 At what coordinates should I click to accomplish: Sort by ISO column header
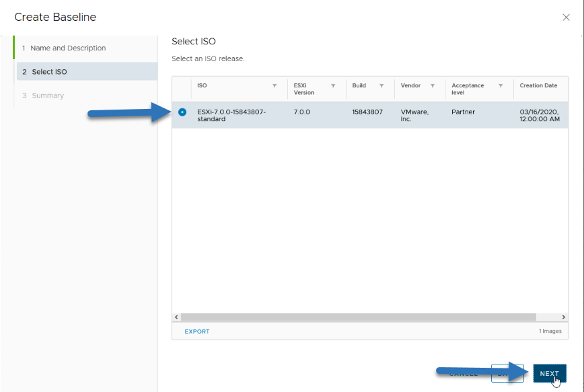pos(202,85)
